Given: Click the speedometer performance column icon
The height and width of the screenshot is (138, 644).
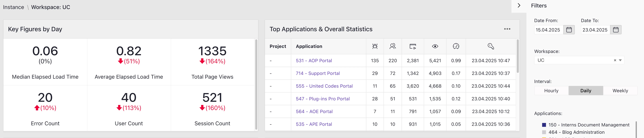Looking at the screenshot, I should tap(456, 46).
